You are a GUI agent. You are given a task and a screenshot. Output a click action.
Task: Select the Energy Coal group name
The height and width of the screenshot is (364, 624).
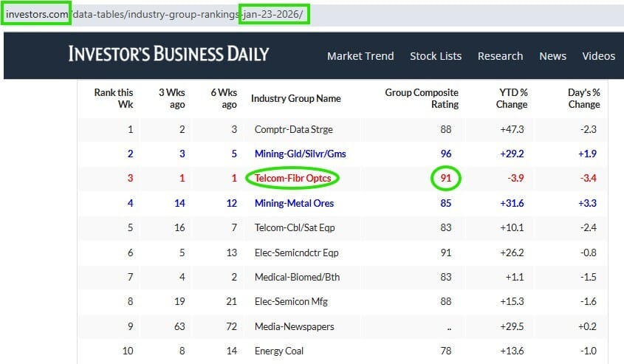click(x=279, y=351)
